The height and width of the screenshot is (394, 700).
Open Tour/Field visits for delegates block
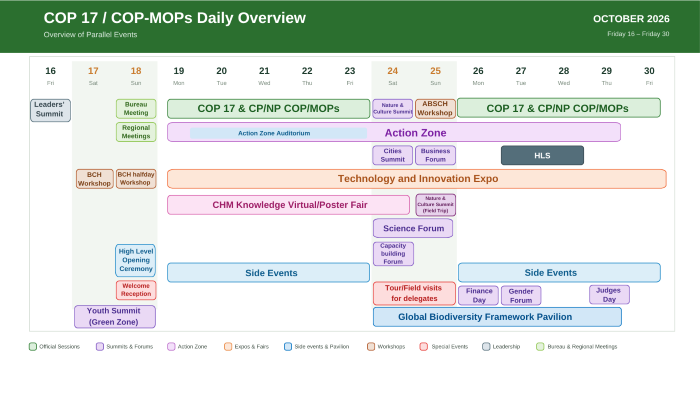[414, 293]
